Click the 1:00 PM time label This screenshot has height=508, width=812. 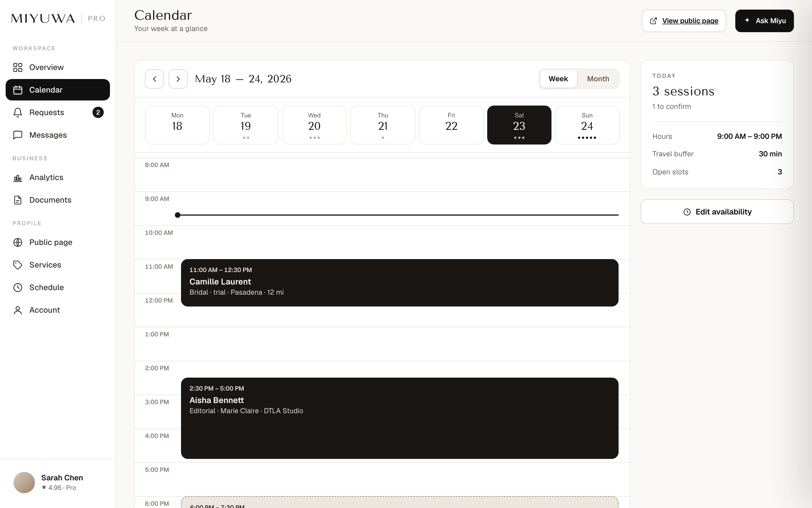point(157,334)
